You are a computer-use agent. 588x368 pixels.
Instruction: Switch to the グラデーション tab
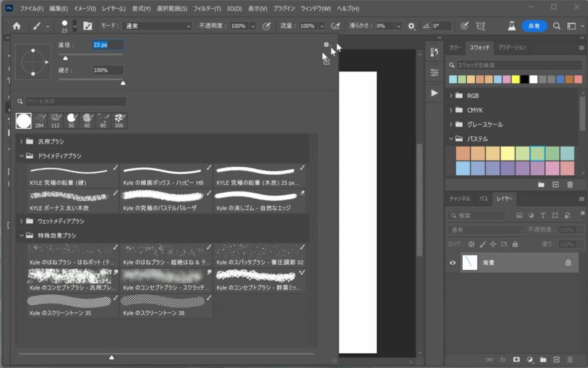pyautogui.click(x=512, y=47)
